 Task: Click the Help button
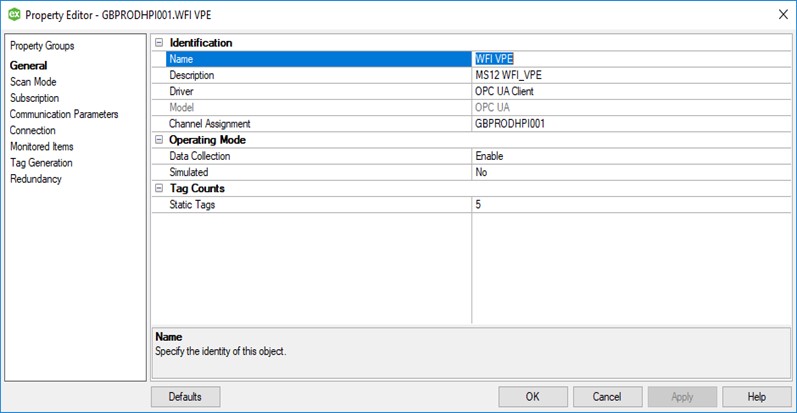(756, 396)
